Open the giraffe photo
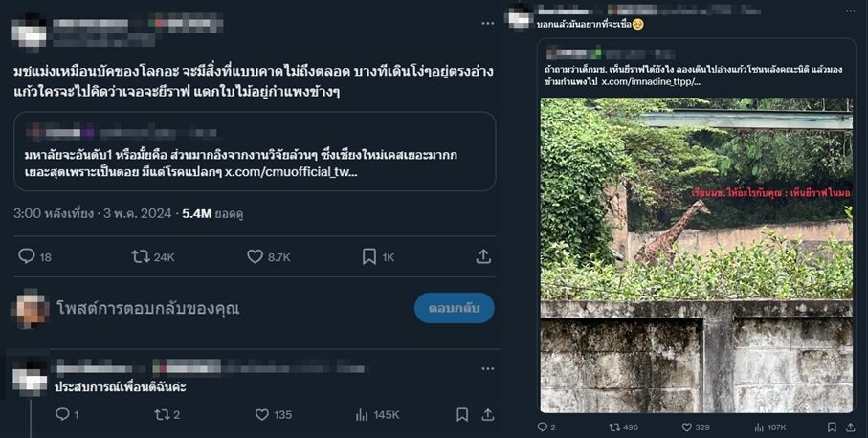 click(696, 253)
